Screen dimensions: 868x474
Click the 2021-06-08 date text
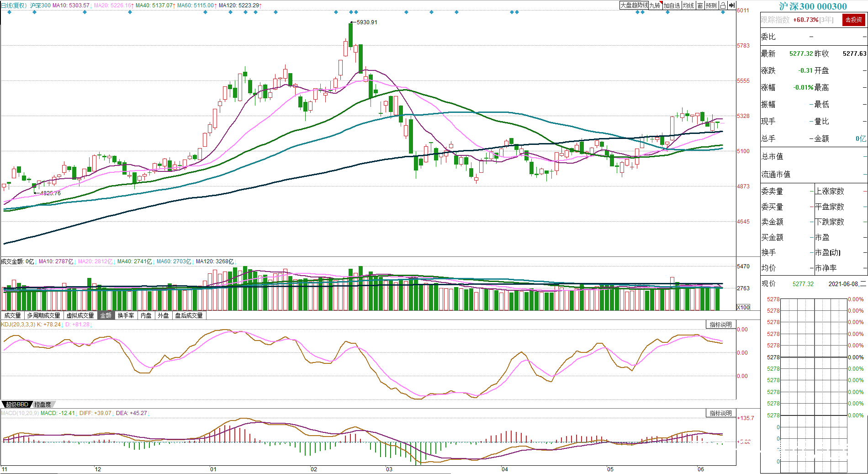(x=843, y=284)
